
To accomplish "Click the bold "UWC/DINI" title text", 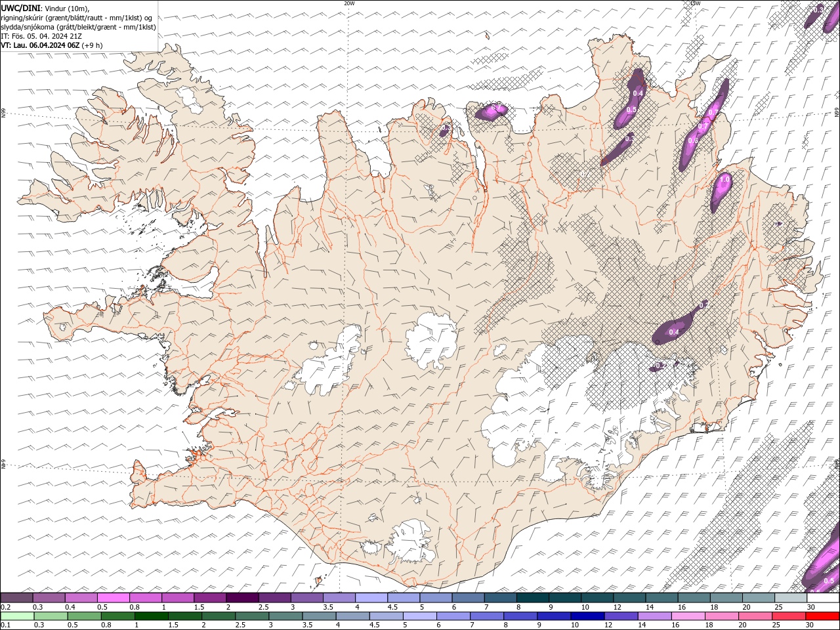I will tap(20, 8).
